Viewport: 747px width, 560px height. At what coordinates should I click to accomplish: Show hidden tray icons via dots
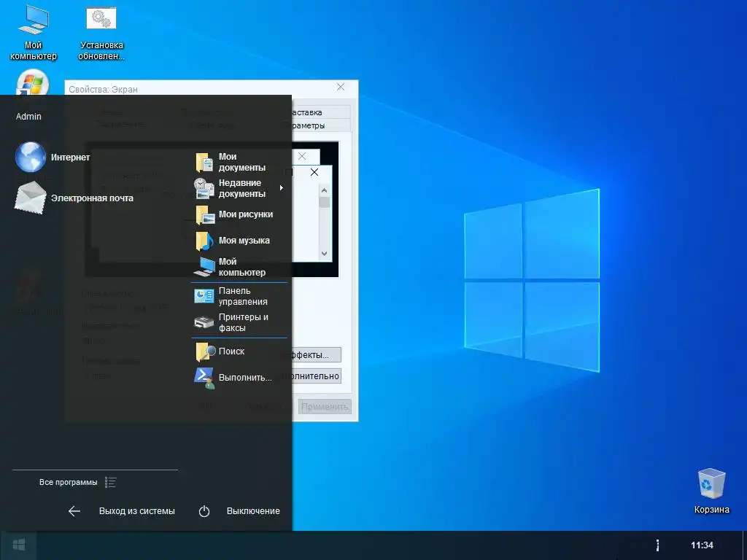tap(657, 545)
